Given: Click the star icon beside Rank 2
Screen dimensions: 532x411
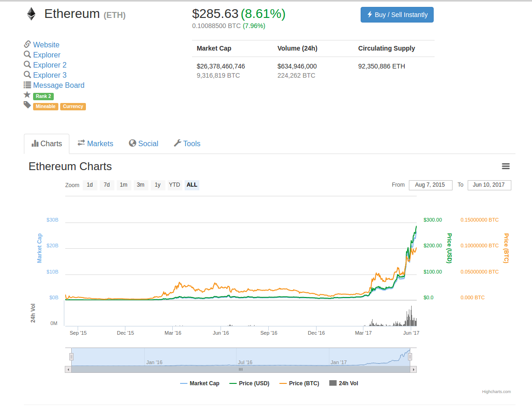Looking at the screenshot, I should [27, 95].
